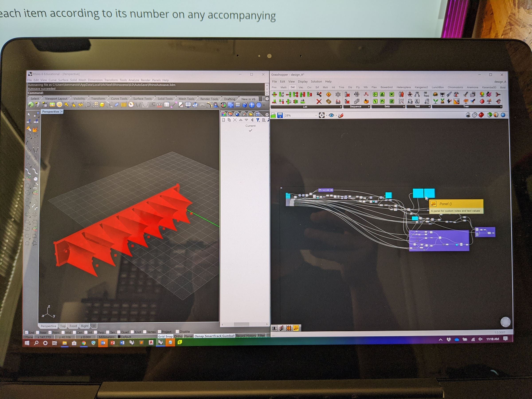The height and width of the screenshot is (399, 532).
Task: Expand the Perspective viewport title dropdown
Action: 62,111
